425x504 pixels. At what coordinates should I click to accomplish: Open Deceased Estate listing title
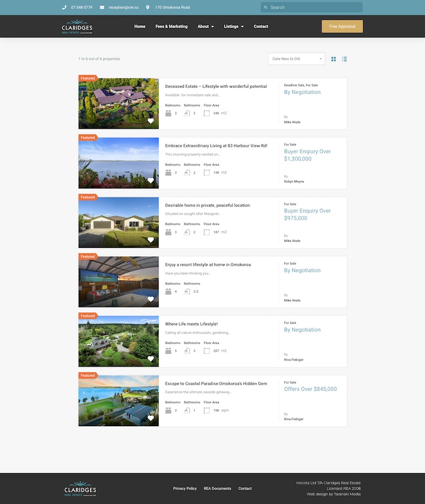[x=216, y=87]
